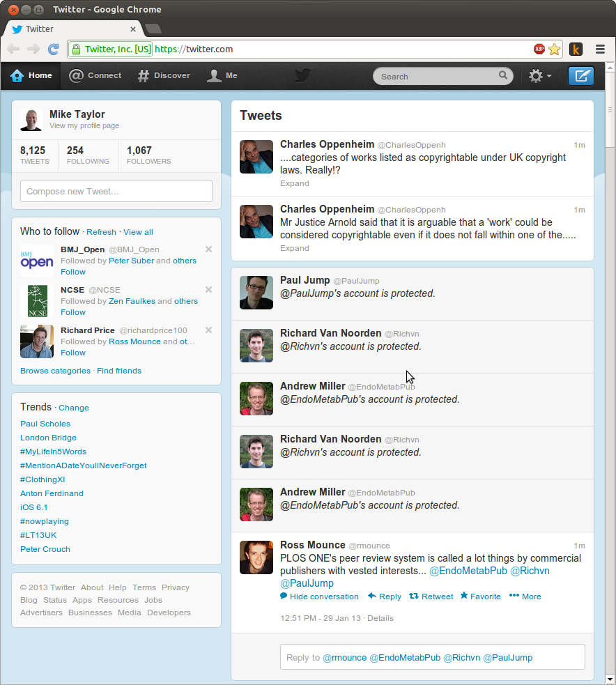Image resolution: width=616 pixels, height=685 pixels.
Task: Click the Compose new Tweet box
Action: coord(116,191)
